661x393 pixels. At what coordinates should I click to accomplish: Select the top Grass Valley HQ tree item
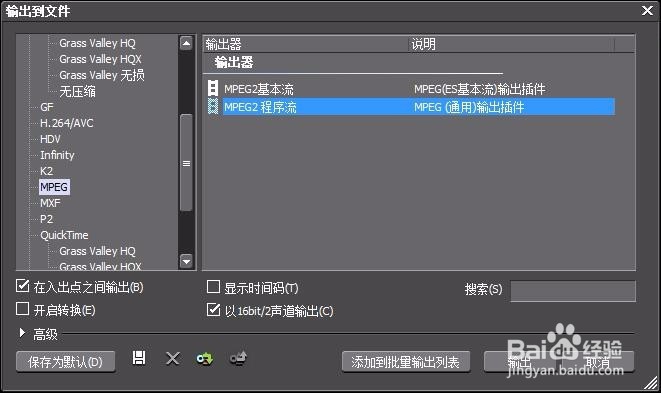[x=97, y=43]
